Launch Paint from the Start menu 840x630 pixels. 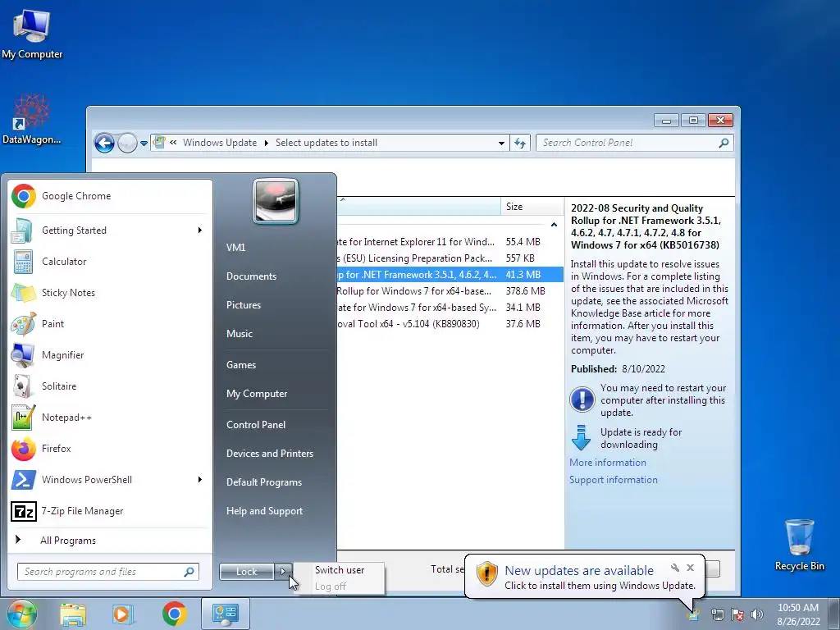click(110, 323)
